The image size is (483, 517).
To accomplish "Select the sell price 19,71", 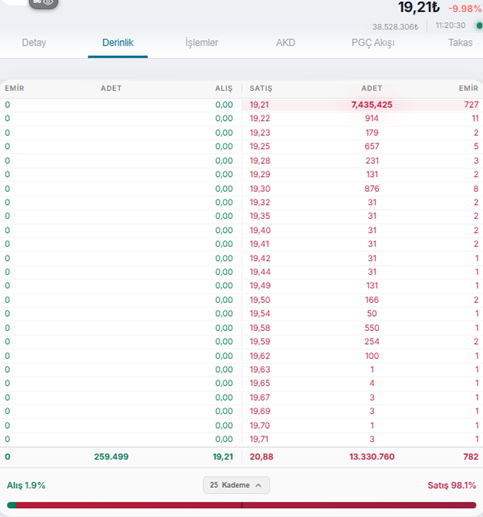I will [259, 439].
